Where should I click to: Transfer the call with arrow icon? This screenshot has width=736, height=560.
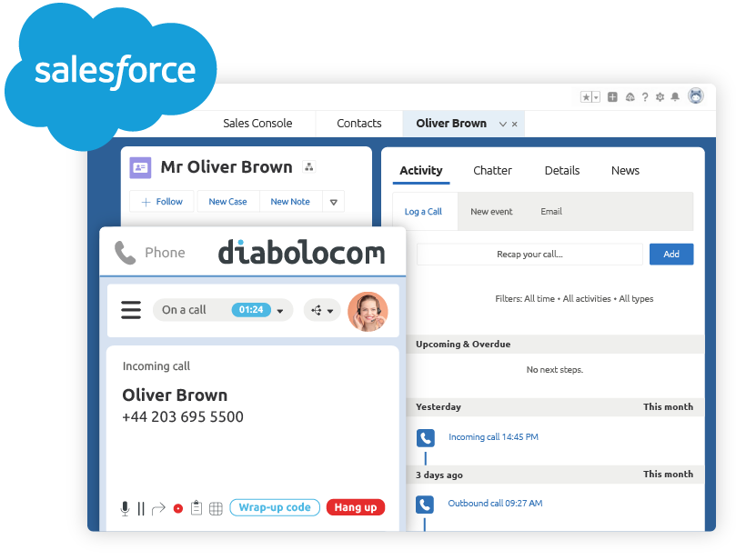pyautogui.click(x=158, y=508)
